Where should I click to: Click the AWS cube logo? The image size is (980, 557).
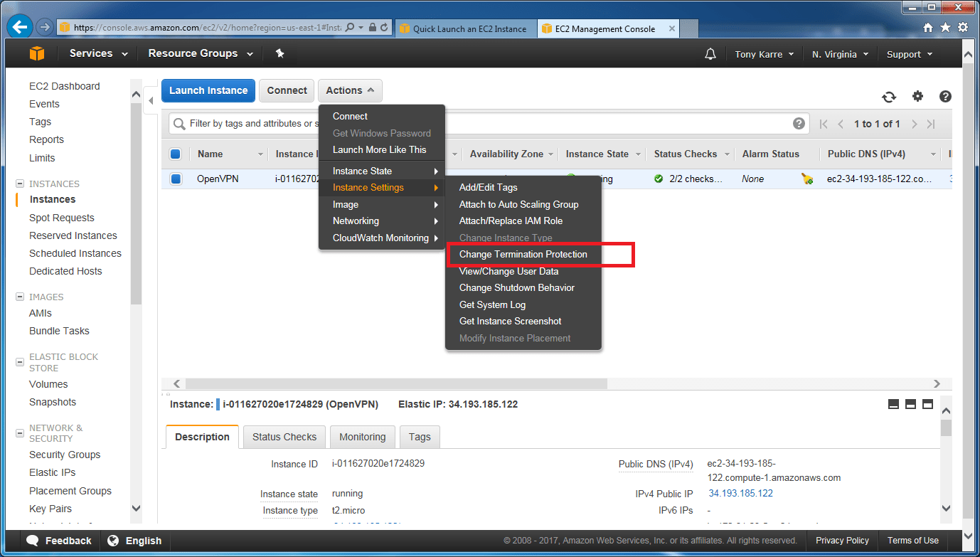tap(36, 53)
